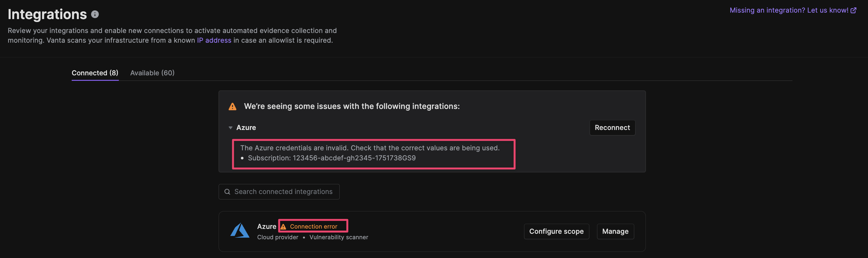Click the Azure label in issues banner
868x258 pixels.
pyautogui.click(x=246, y=127)
